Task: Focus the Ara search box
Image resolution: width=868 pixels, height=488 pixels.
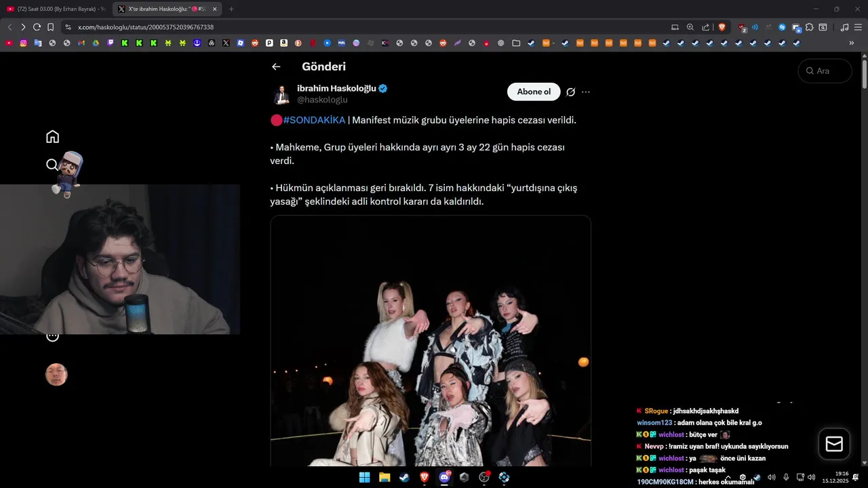Action: pyautogui.click(x=825, y=70)
